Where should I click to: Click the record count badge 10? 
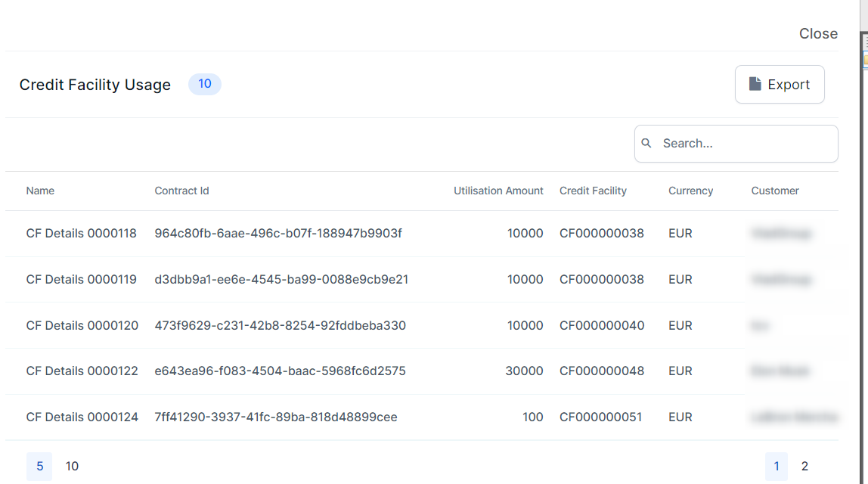coord(205,84)
